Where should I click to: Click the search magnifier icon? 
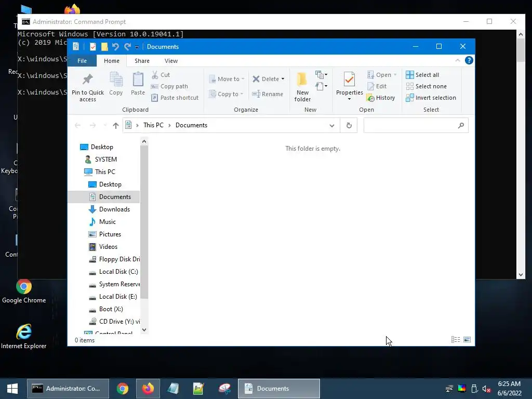461,126
